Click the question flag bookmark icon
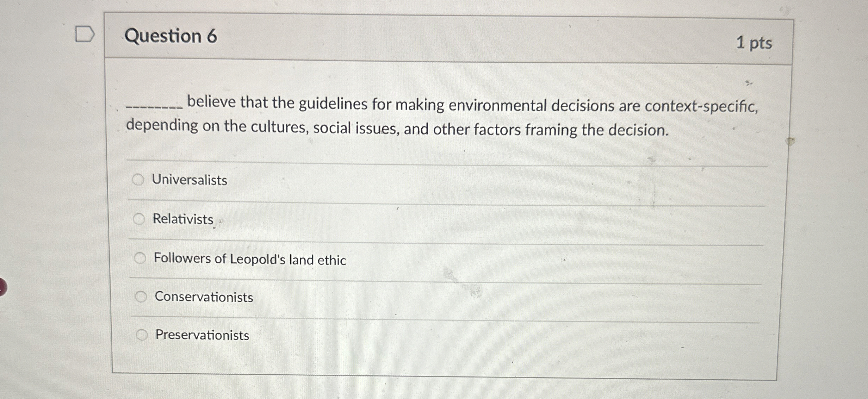This screenshot has height=399, width=868. 86,34
